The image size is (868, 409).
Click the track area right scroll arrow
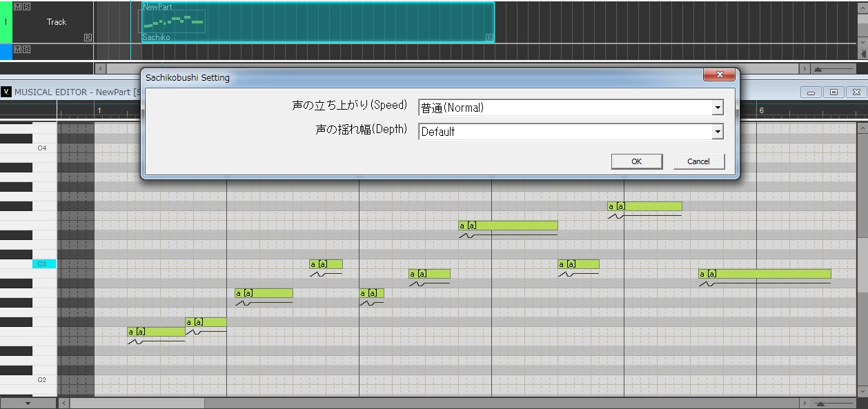point(805,69)
